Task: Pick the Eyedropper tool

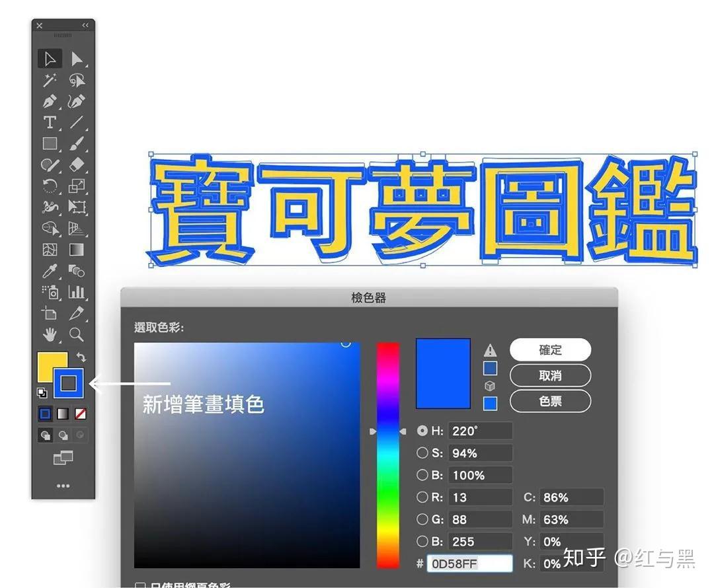Action: pyautogui.click(x=50, y=272)
